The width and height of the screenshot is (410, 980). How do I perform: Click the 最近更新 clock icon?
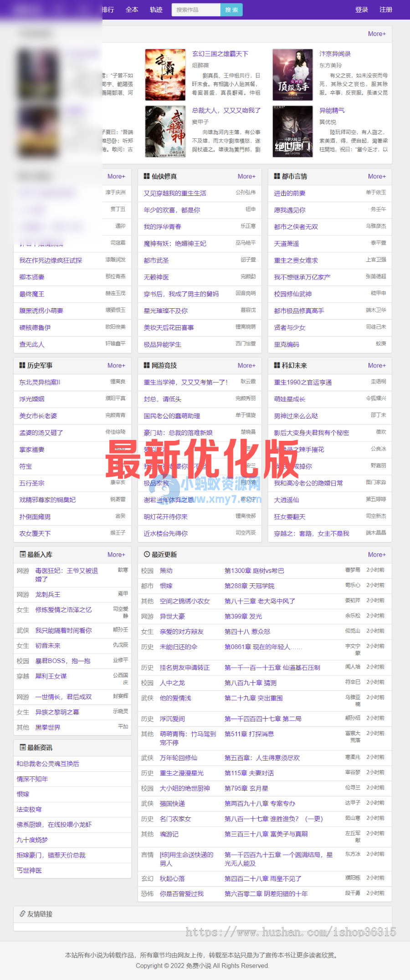[147, 554]
